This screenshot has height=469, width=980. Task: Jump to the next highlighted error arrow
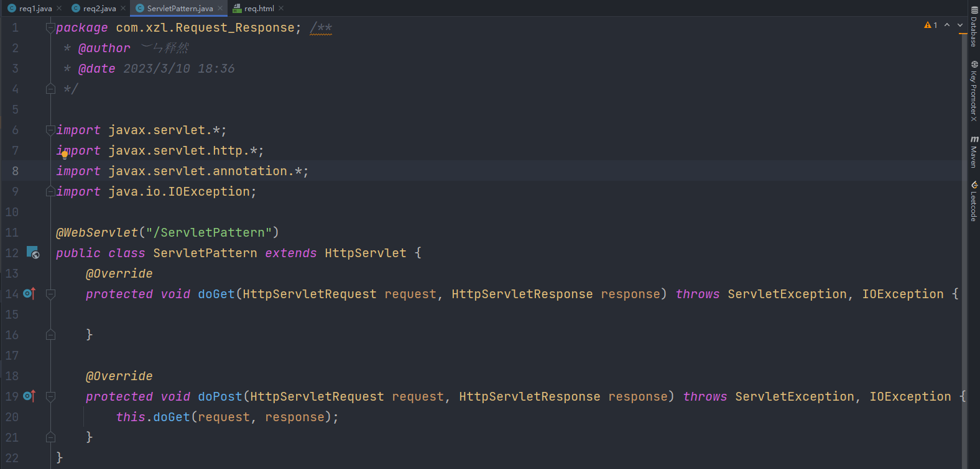click(960, 25)
